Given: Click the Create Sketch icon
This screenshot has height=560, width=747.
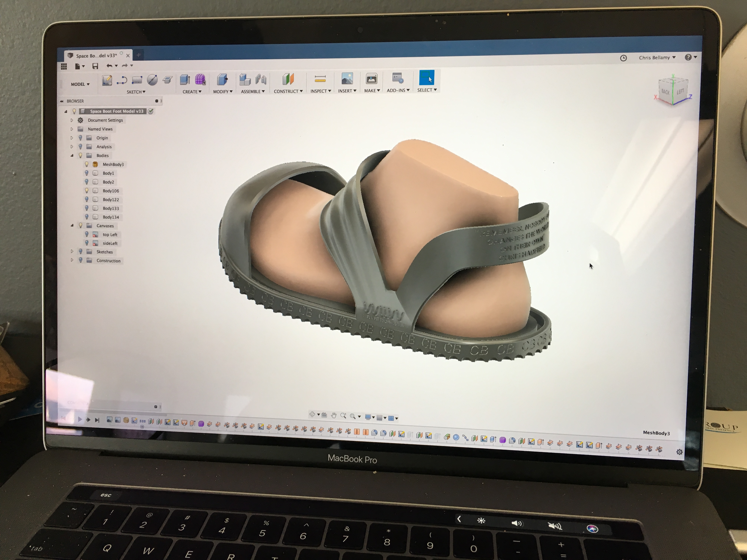Looking at the screenshot, I should point(107,80).
